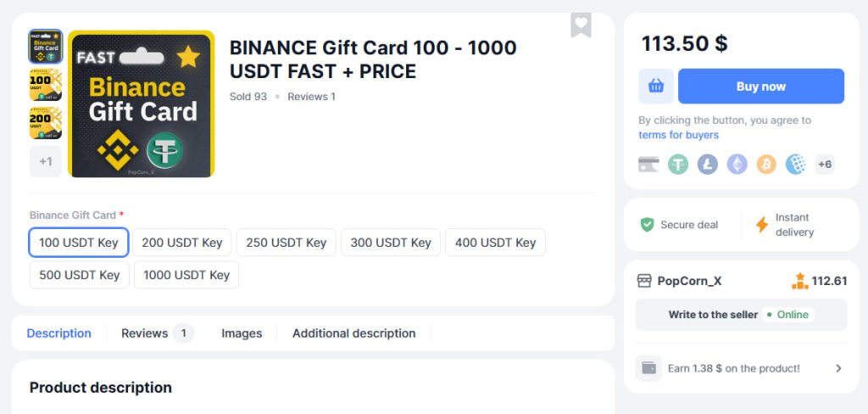Expand the +6 more payment methods
This screenshot has width=868, height=414.
point(825,165)
